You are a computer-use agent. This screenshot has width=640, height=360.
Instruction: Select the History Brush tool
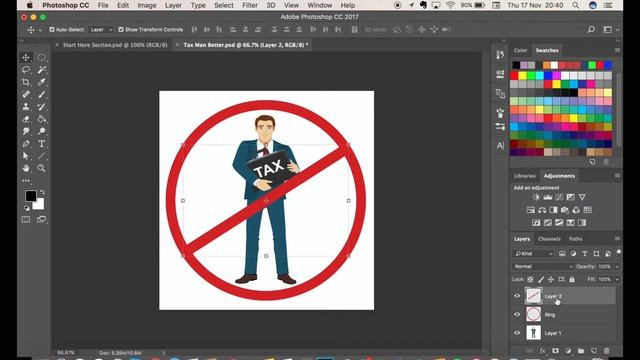click(x=41, y=107)
